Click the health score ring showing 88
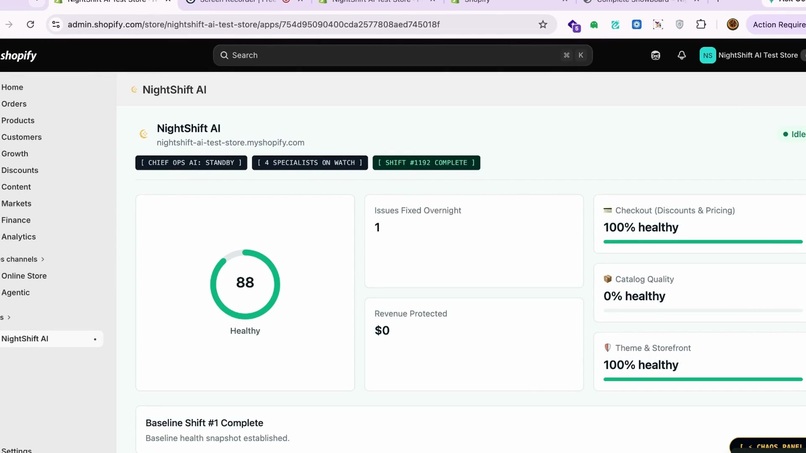The image size is (806, 453). tap(245, 284)
